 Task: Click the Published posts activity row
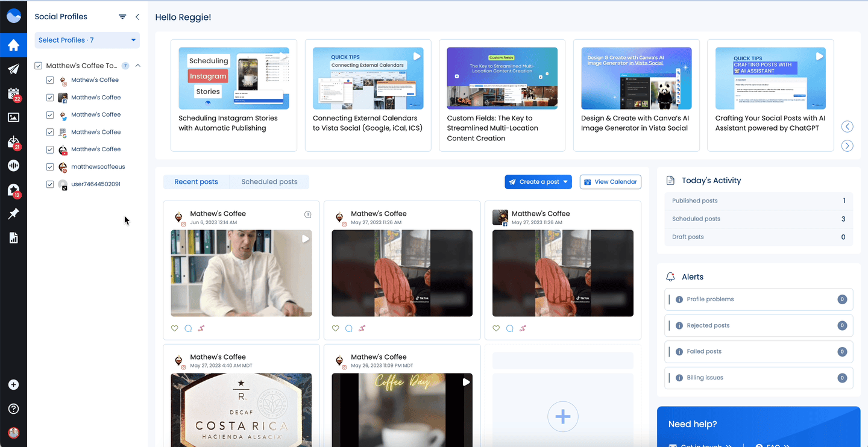click(759, 201)
